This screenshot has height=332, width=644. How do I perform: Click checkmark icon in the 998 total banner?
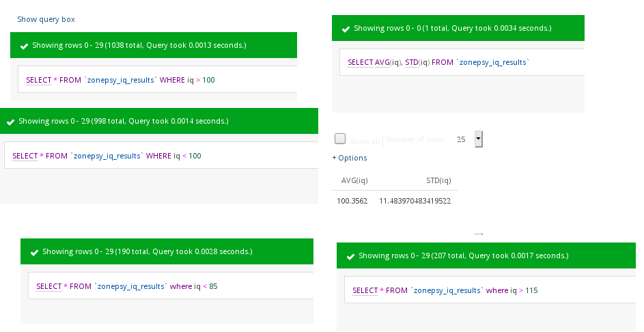pyautogui.click(x=10, y=122)
